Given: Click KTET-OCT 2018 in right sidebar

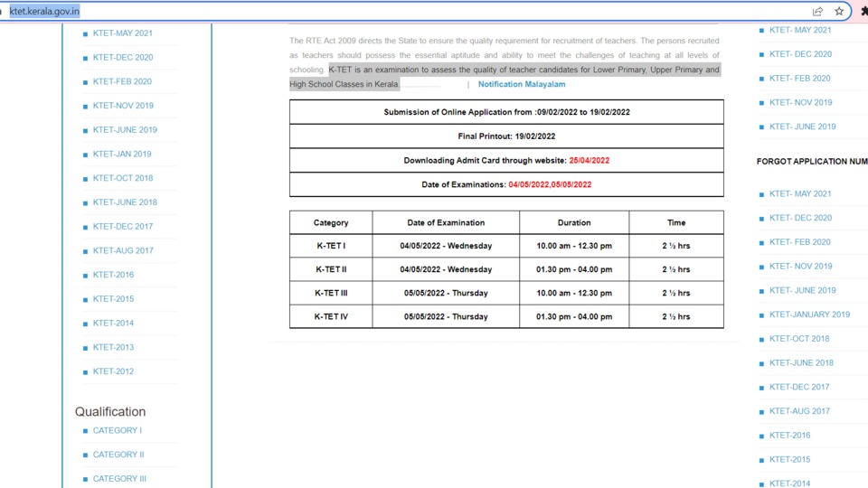Looking at the screenshot, I should (x=799, y=339).
